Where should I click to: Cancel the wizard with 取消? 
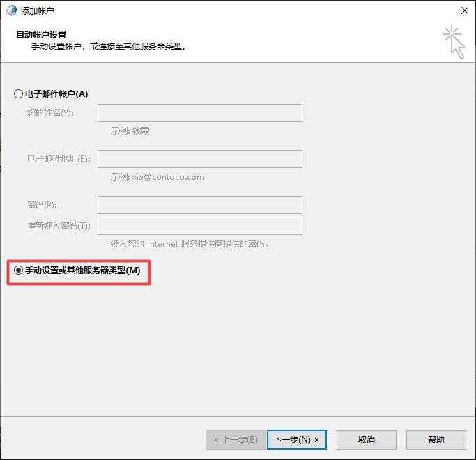pyautogui.click(x=367, y=440)
